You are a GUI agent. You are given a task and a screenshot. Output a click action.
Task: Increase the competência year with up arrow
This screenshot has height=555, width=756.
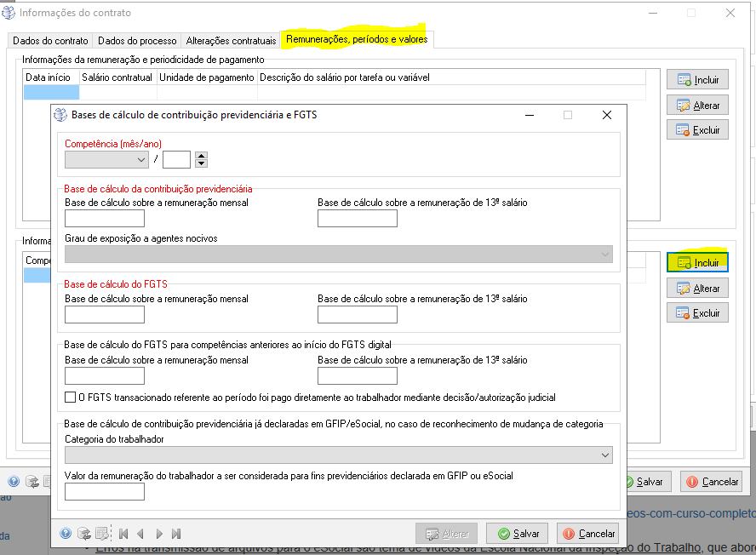(x=201, y=156)
